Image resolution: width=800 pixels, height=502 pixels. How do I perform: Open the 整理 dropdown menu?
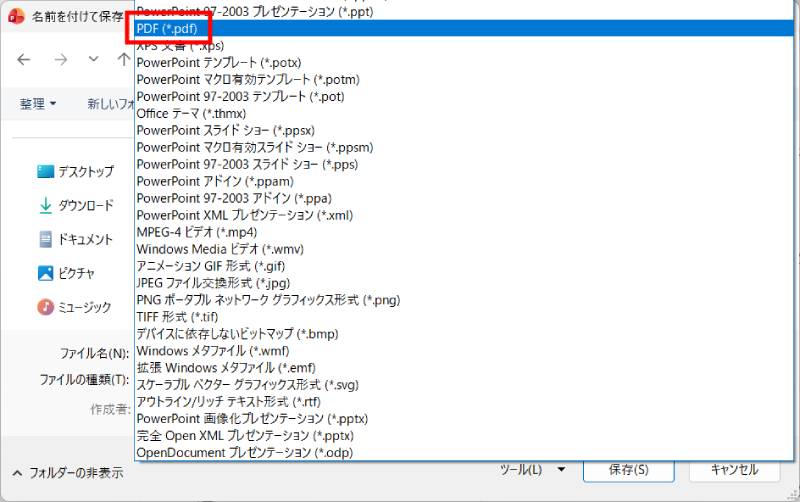coord(38,104)
